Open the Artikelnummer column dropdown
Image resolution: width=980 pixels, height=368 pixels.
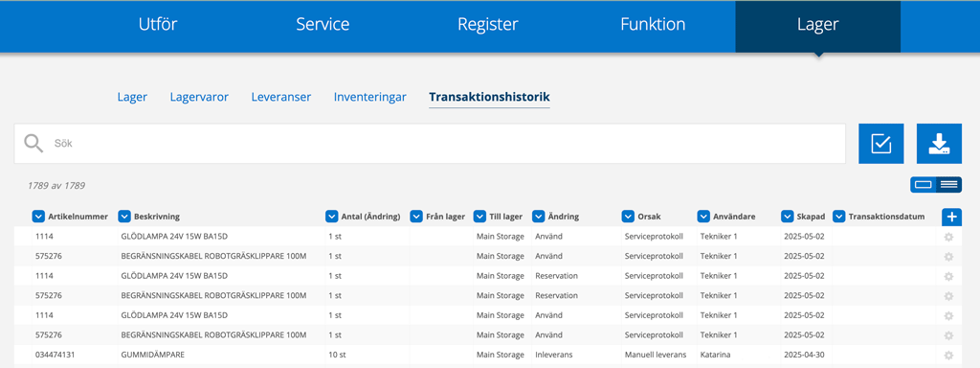(38, 217)
